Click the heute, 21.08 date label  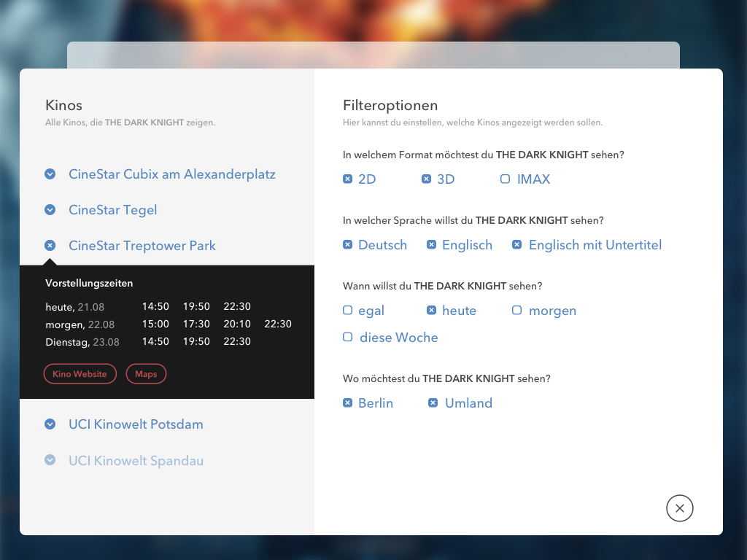[75, 307]
